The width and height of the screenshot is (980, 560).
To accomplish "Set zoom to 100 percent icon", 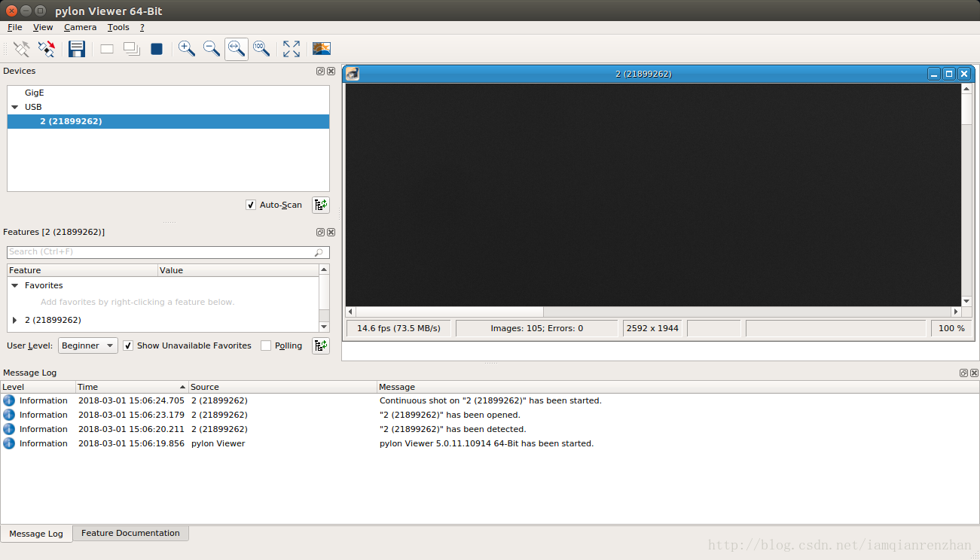I will point(261,49).
